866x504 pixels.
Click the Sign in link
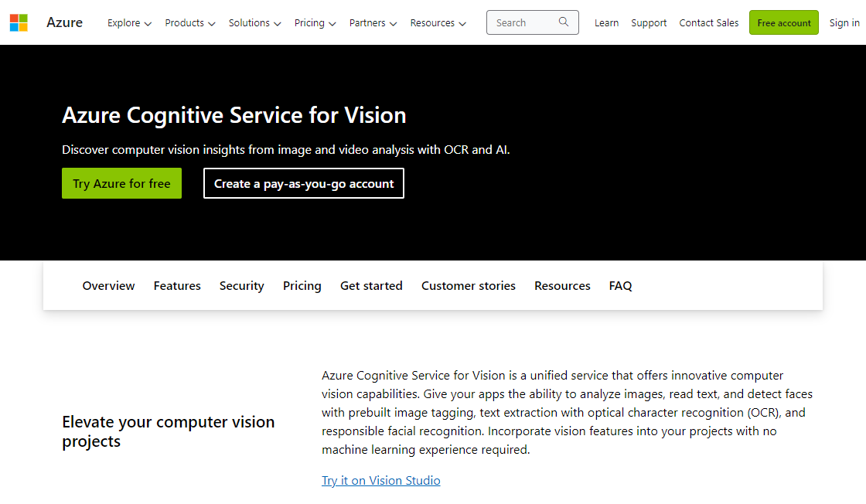click(x=844, y=23)
